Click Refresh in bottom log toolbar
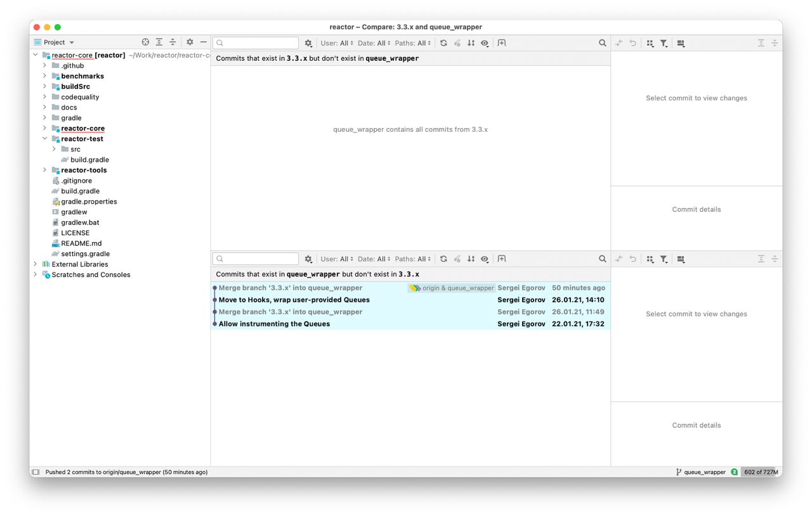Viewport: 812px width, 516px height. [443, 259]
